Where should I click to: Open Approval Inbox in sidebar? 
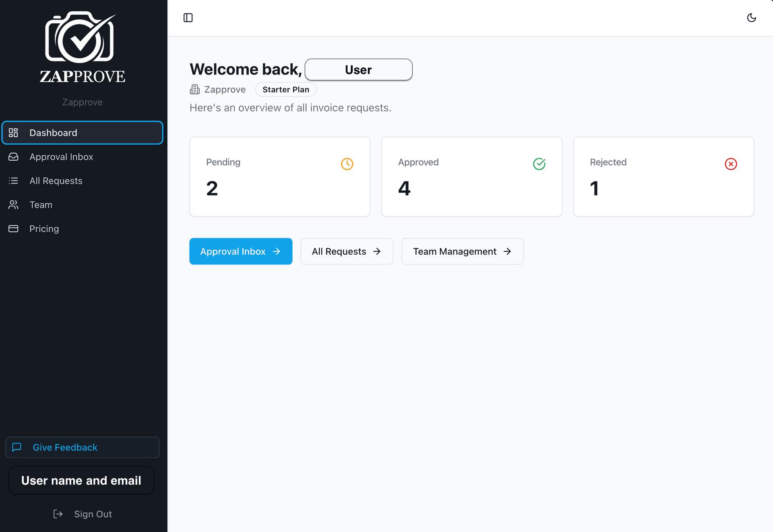[82, 157]
